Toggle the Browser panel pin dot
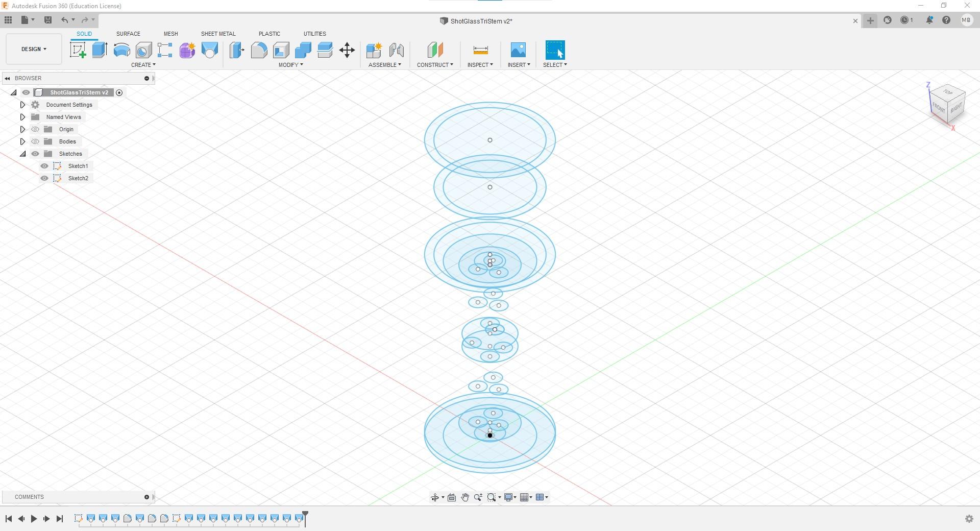 pyautogui.click(x=146, y=78)
